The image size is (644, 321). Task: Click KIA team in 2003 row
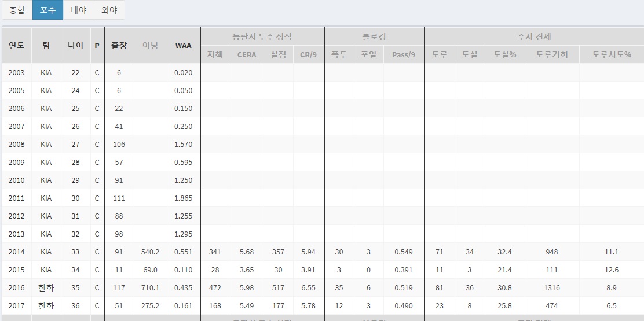click(46, 73)
